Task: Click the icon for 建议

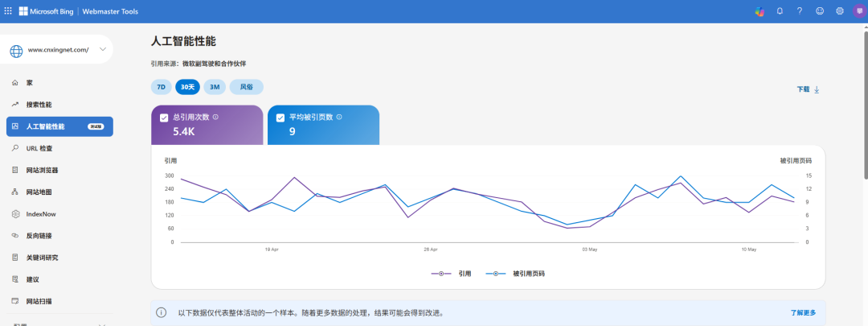Action: (x=15, y=279)
